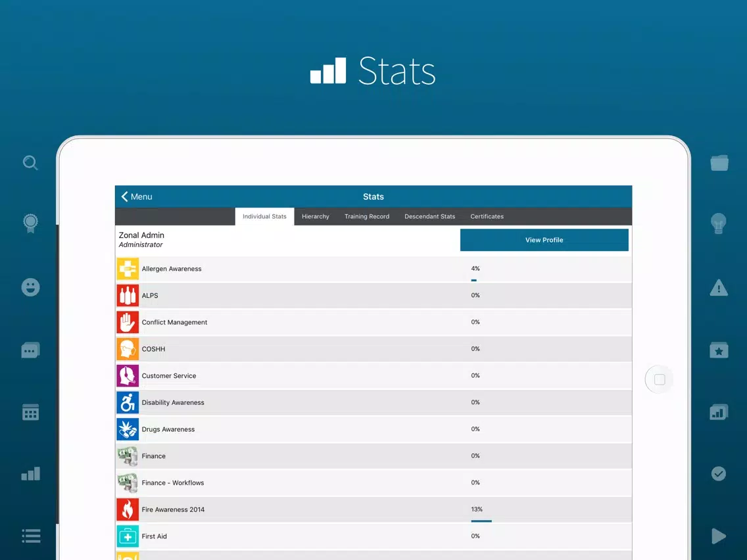The width and height of the screenshot is (747, 560).
Task: Open the Training Record tab
Action: 367,216
